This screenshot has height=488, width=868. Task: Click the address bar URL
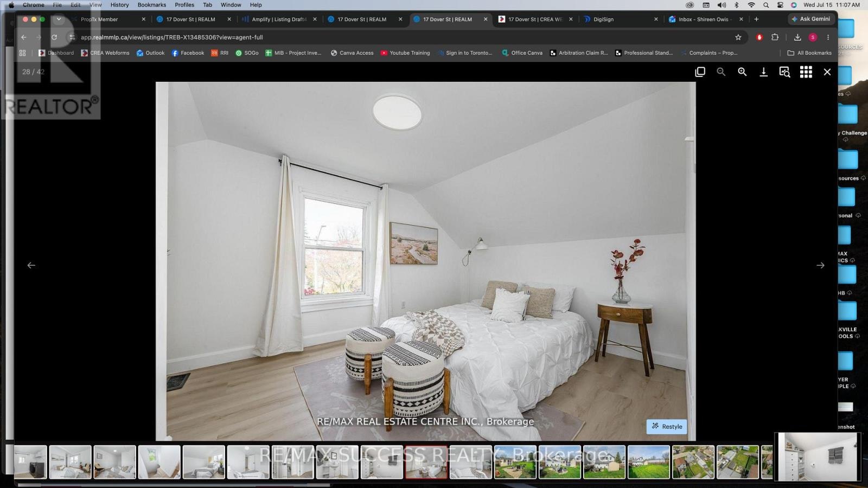(171, 37)
